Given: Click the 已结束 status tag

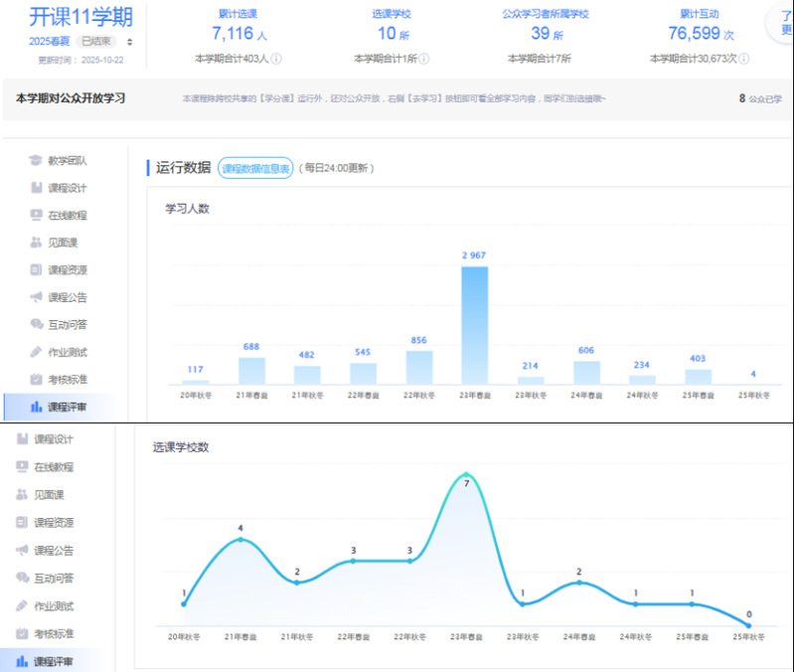Looking at the screenshot, I should point(98,42).
